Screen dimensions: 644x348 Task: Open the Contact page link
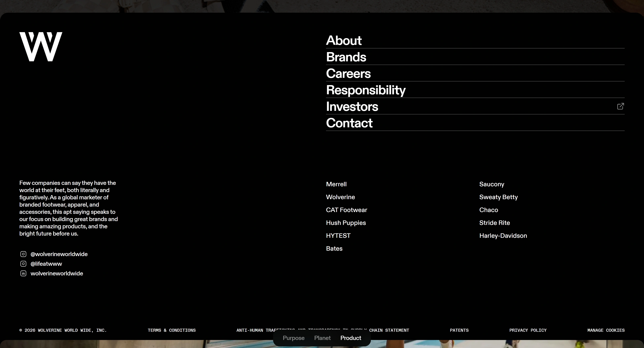349,123
